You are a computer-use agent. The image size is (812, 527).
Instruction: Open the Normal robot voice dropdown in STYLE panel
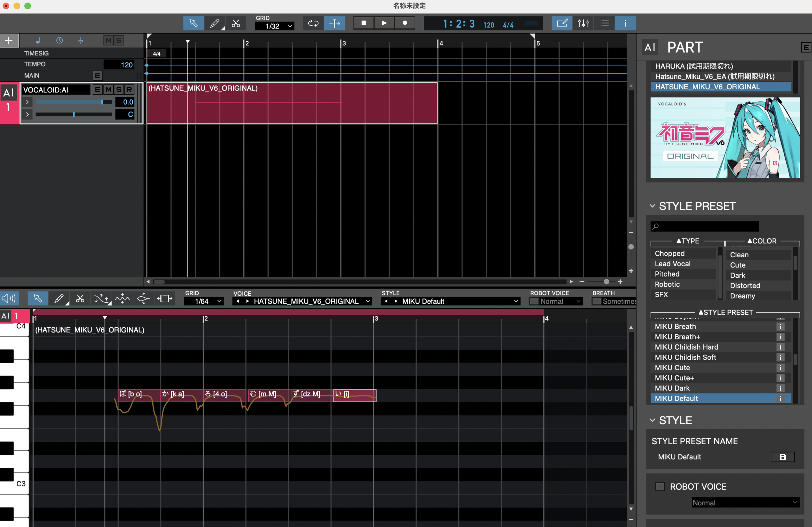coord(745,503)
